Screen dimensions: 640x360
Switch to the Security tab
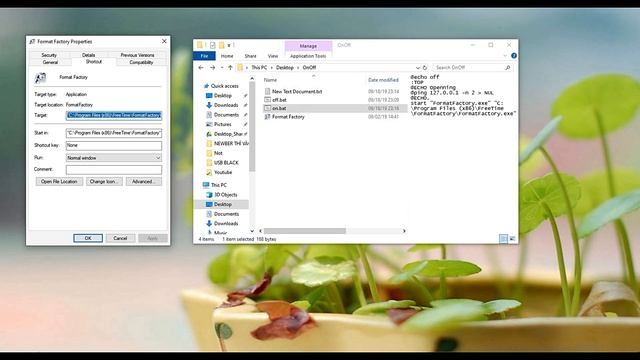[x=49, y=55]
